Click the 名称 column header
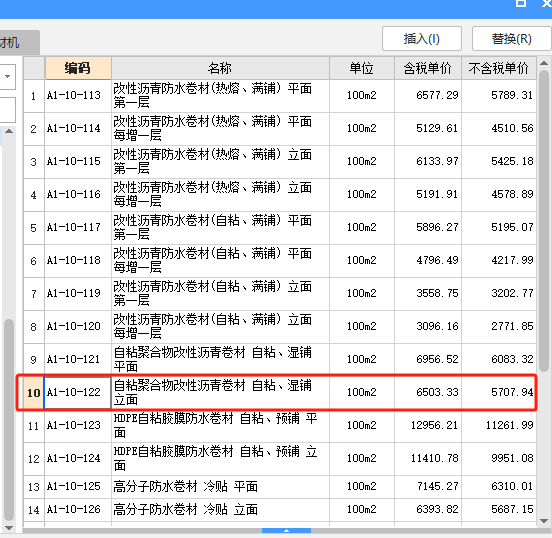Screen dimensions: 552x538 (220, 68)
